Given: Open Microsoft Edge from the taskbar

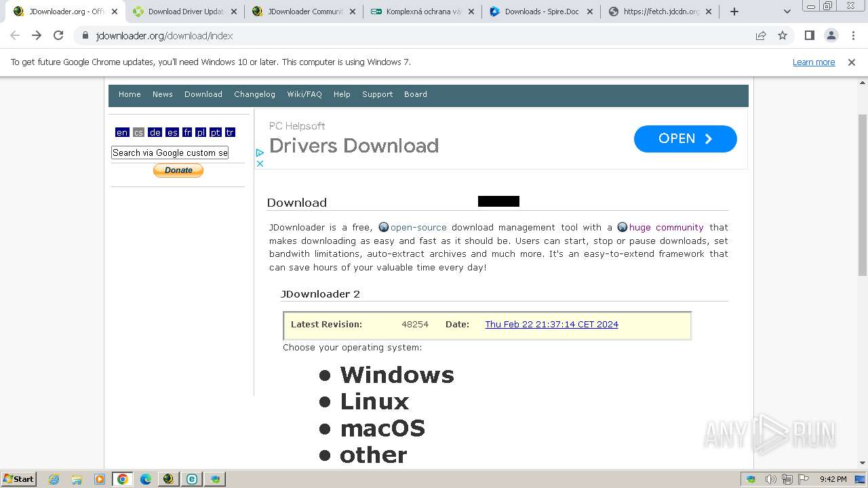Looking at the screenshot, I should coord(146,479).
